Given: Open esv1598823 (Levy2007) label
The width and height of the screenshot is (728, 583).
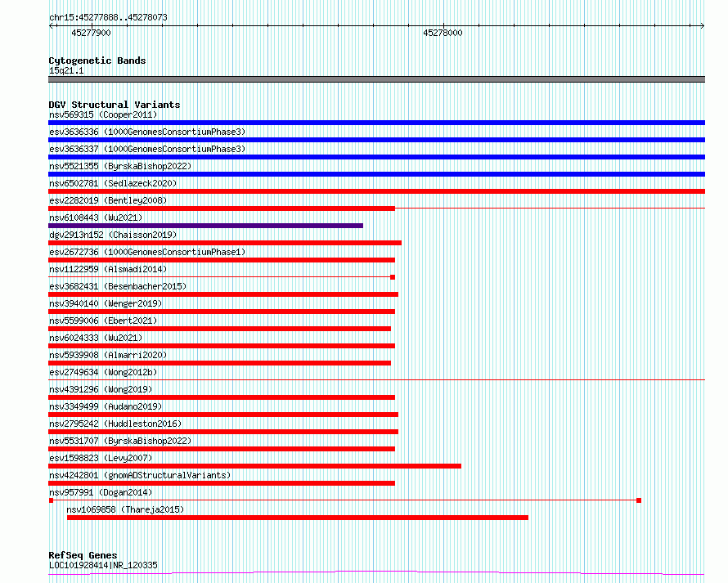Looking at the screenshot, I should pyautogui.click(x=101, y=458).
